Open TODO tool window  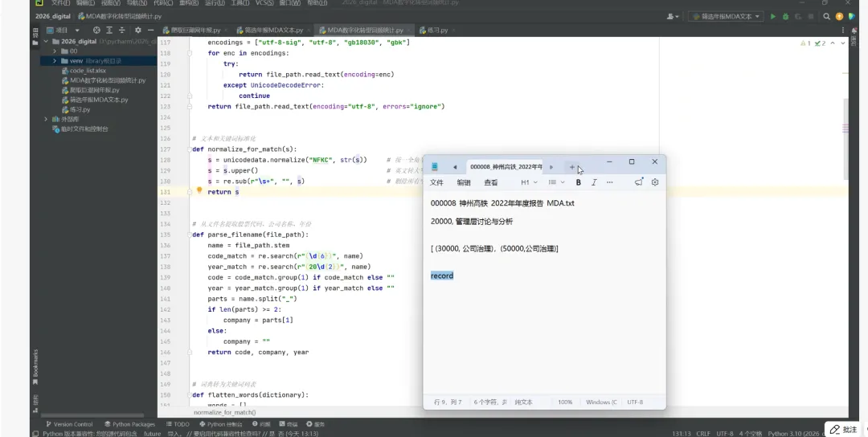177,424
